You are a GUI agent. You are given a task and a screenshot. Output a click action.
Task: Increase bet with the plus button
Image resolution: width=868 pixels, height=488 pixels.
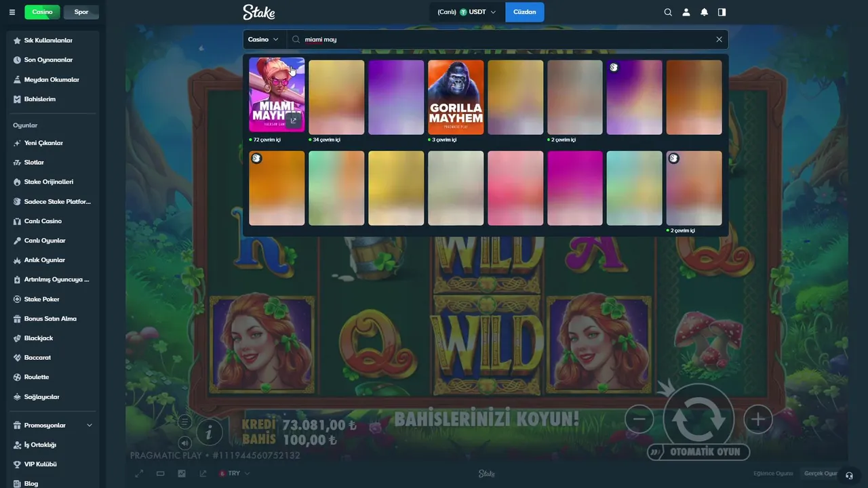pos(758,420)
